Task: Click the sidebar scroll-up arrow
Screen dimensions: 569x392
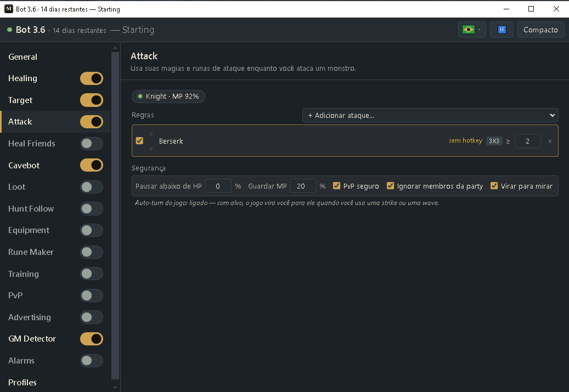Action: [x=115, y=48]
